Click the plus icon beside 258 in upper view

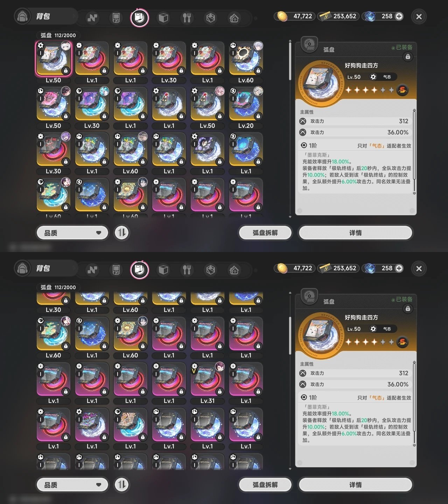click(x=399, y=16)
